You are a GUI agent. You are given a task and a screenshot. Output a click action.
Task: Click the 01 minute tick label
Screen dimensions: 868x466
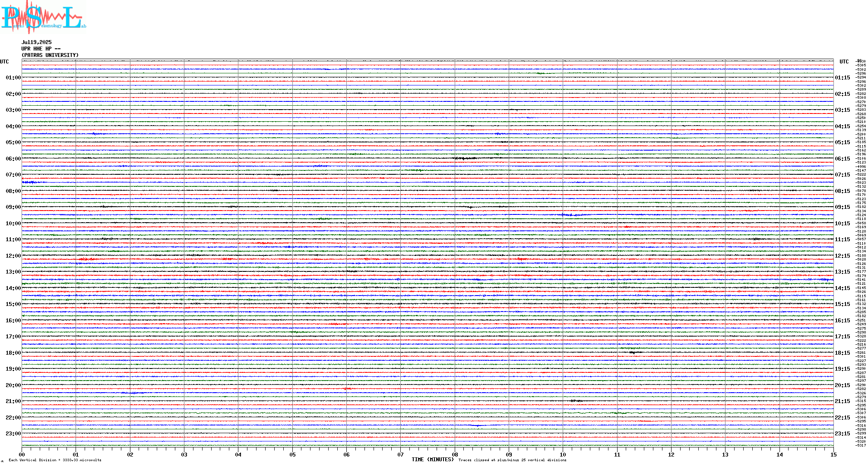[x=76, y=454]
